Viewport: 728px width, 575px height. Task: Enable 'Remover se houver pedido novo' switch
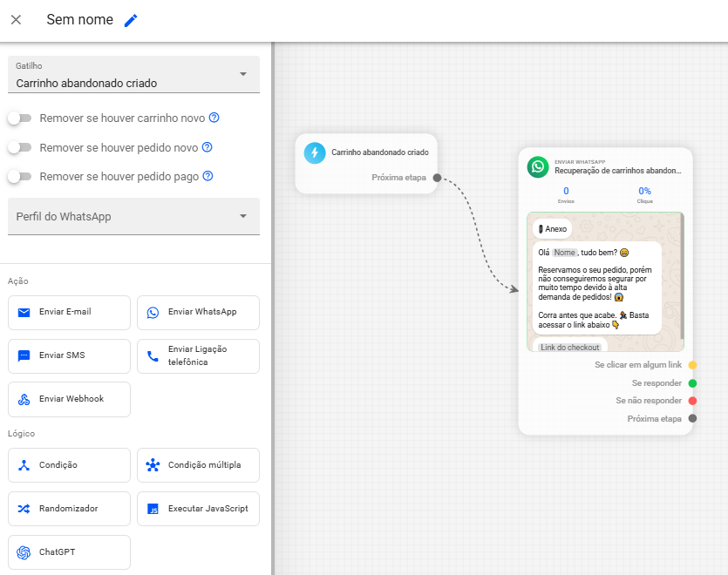pos(18,147)
